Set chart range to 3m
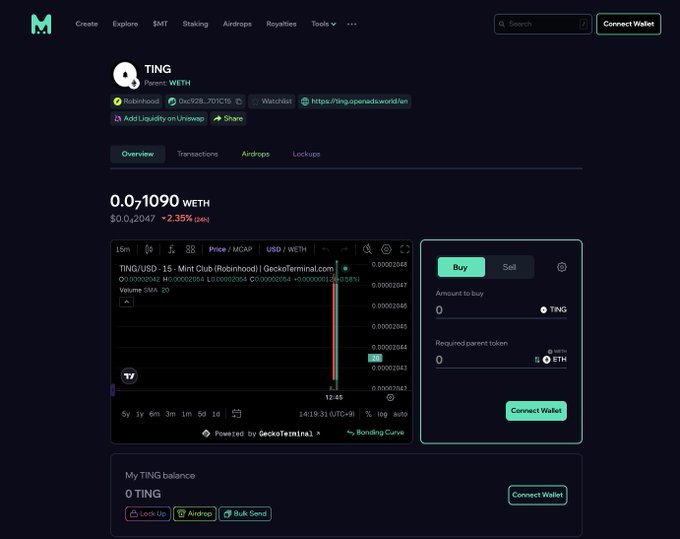This screenshot has height=539, width=680. [170, 414]
